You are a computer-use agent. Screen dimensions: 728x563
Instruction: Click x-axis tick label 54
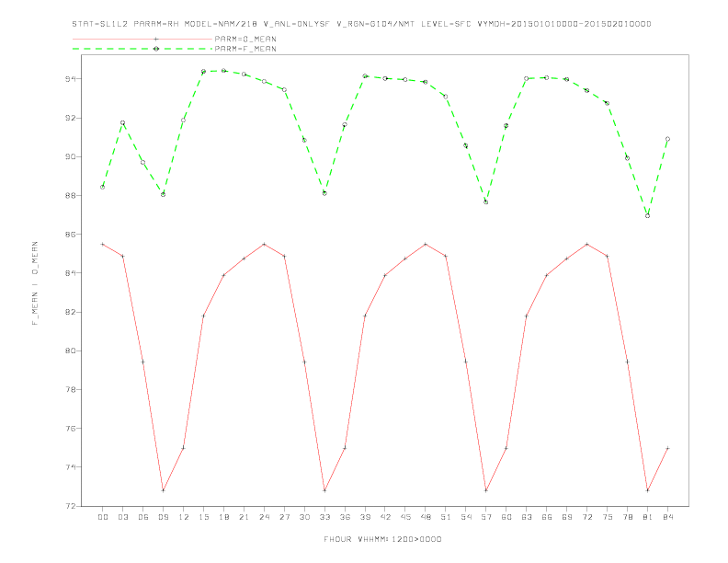tap(466, 517)
